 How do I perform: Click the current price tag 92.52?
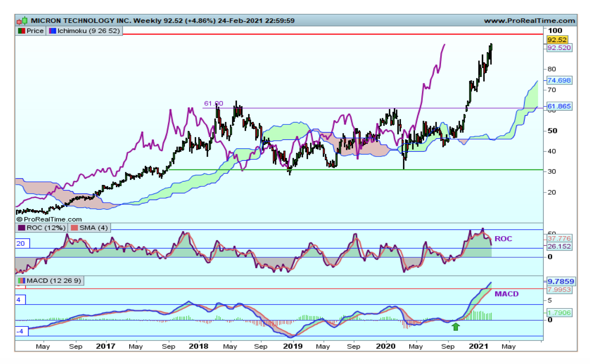[557, 40]
